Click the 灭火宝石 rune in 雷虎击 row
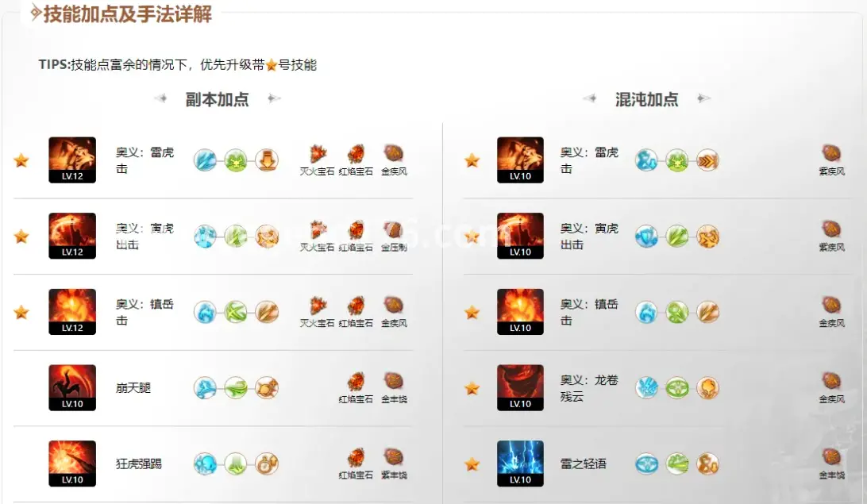 click(318, 160)
